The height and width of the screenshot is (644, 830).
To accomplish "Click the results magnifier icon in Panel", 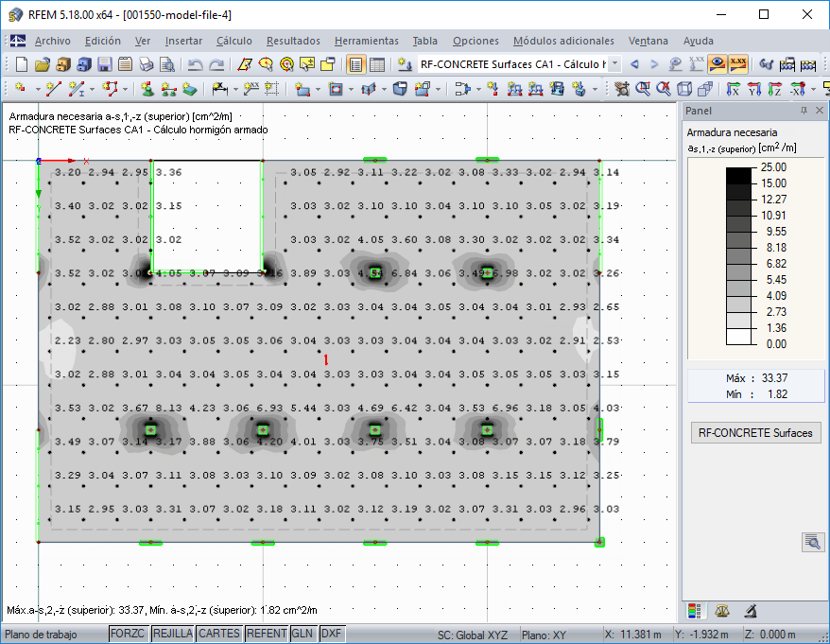I will (x=813, y=542).
